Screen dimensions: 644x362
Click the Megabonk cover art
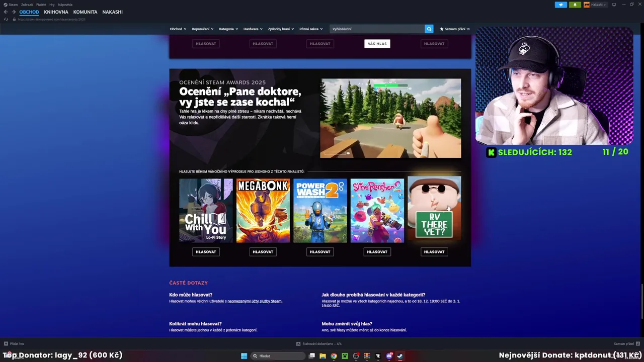(x=263, y=211)
